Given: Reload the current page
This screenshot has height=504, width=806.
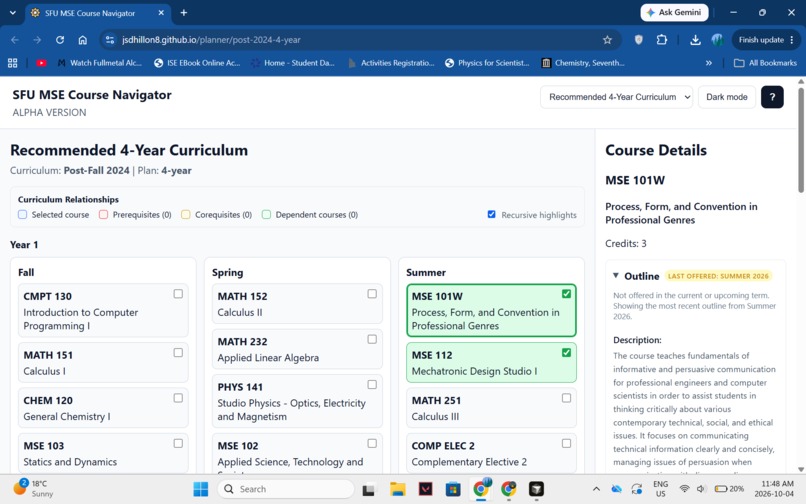Looking at the screenshot, I should [x=60, y=40].
